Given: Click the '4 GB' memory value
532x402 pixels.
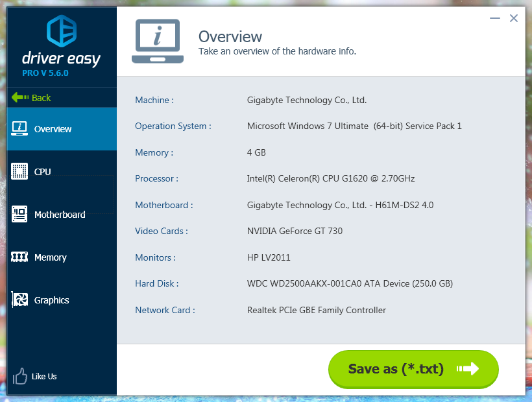Looking at the screenshot, I should tap(256, 152).
